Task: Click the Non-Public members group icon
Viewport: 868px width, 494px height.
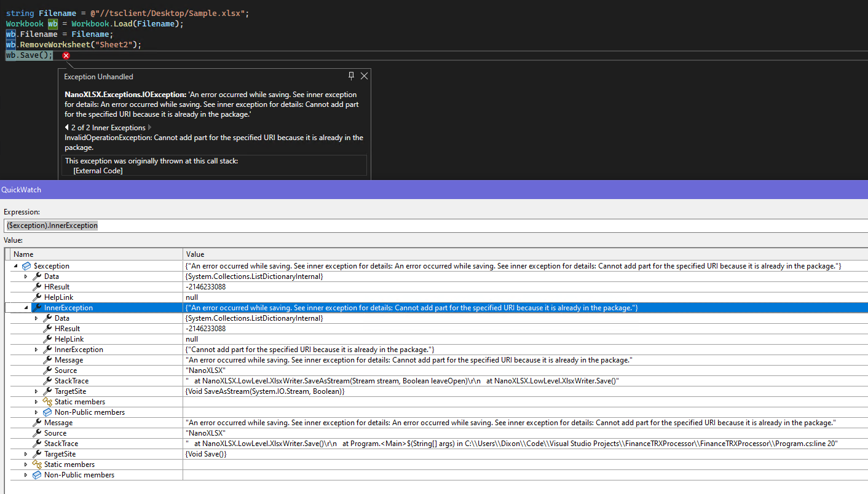Action: click(x=47, y=412)
